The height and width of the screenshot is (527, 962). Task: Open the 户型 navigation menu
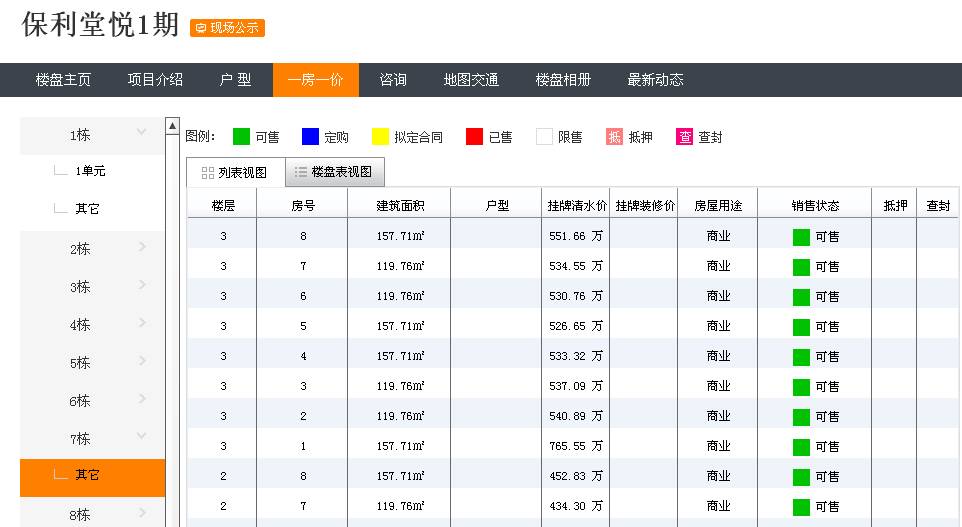coord(235,80)
